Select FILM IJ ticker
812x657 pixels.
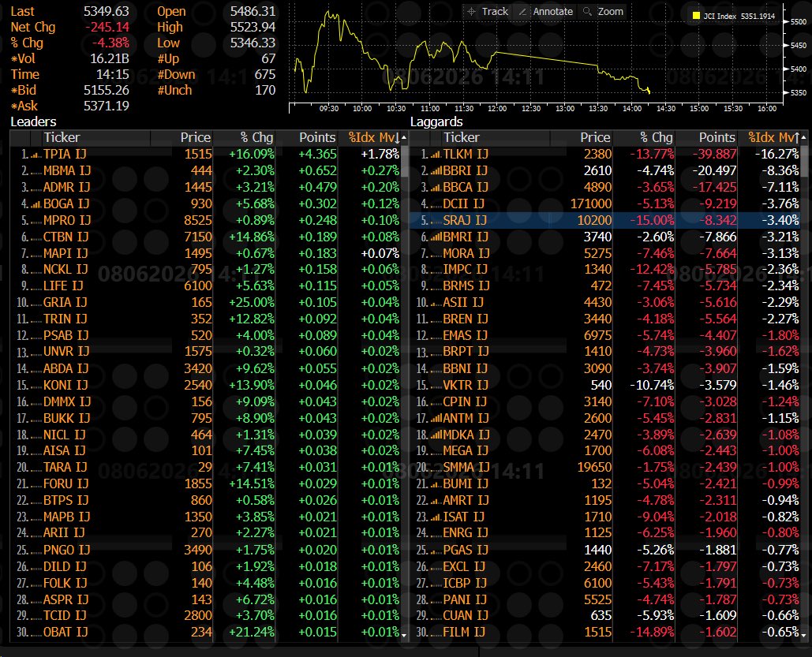464,632
